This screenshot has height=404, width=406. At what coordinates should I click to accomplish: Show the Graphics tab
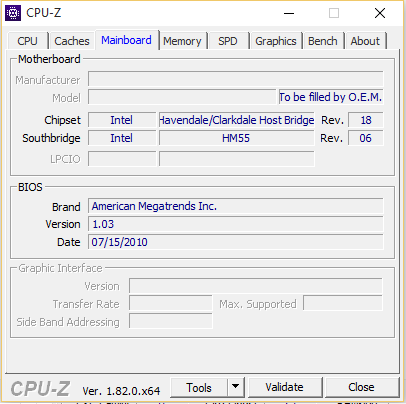[x=276, y=41]
